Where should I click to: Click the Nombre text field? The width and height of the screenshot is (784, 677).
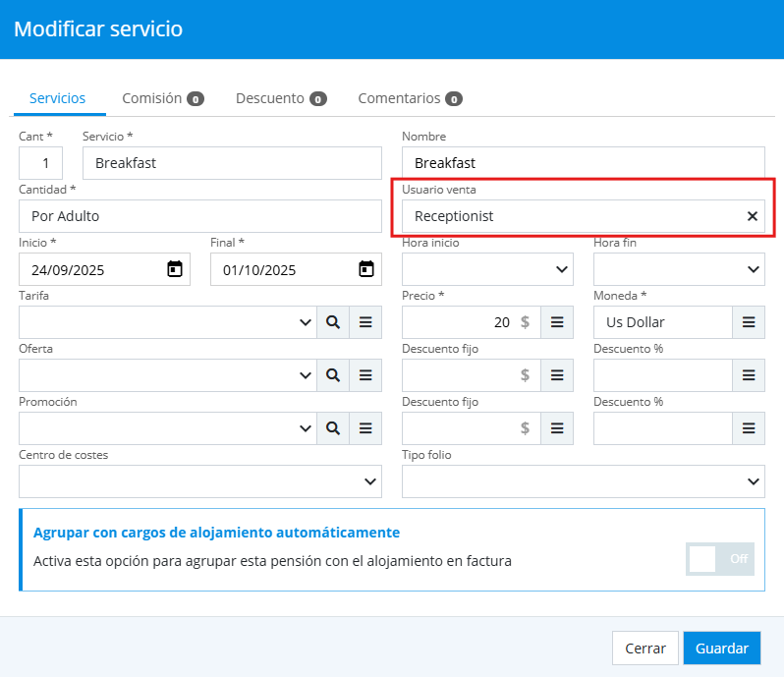[583, 163]
